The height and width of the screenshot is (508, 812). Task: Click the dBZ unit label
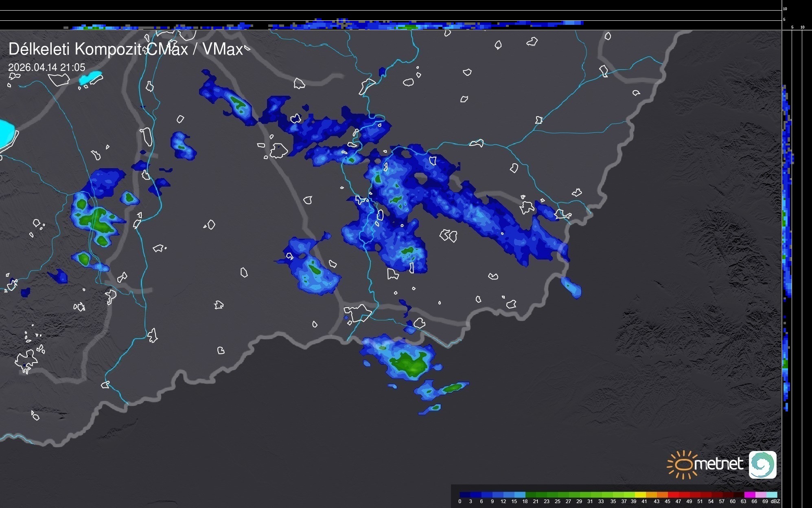coord(775,501)
